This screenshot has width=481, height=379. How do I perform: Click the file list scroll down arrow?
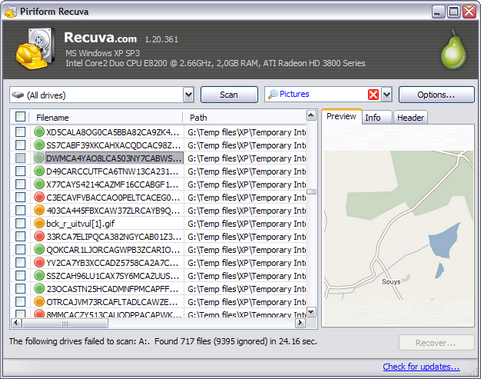coord(311,312)
